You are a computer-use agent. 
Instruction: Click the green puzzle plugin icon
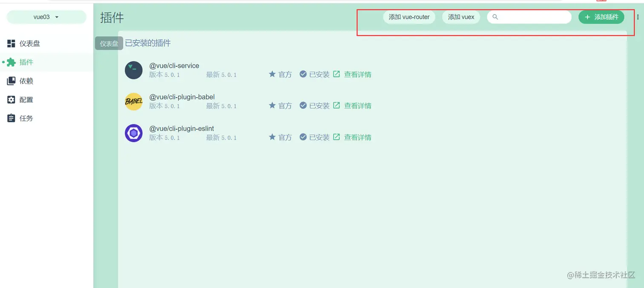click(x=11, y=62)
